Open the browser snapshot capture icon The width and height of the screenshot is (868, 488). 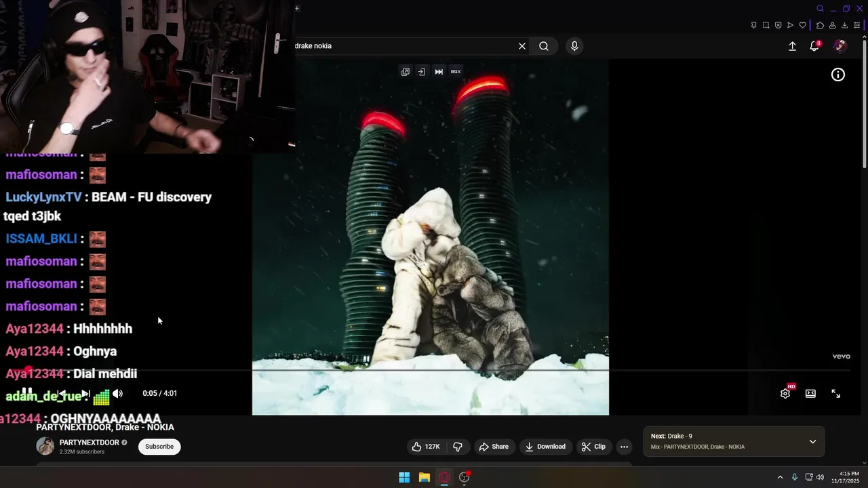(x=766, y=26)
